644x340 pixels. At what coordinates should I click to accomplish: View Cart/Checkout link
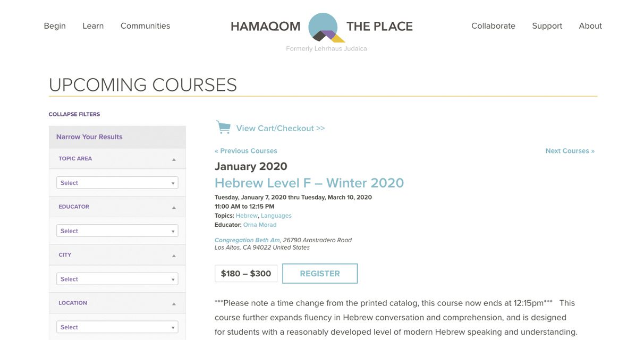[x=281, y=128]
